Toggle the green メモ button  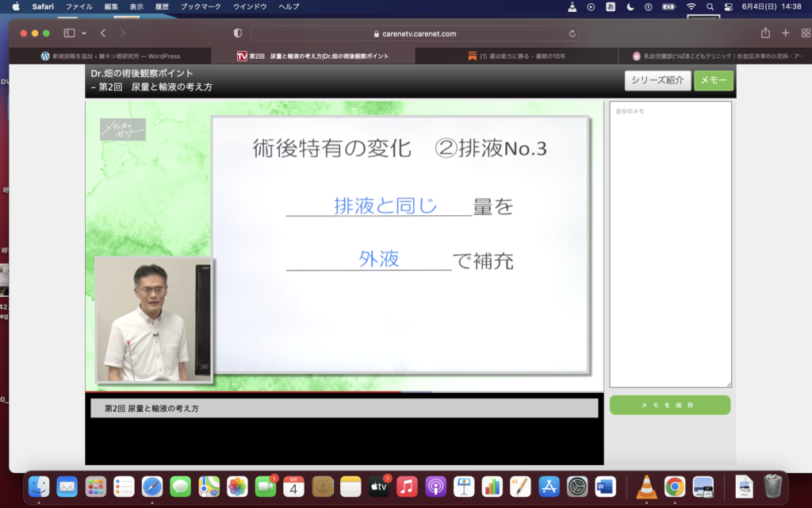(x=713, y=81)
